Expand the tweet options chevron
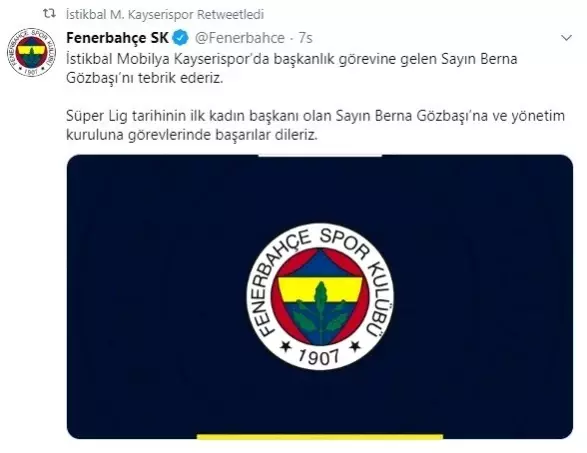The image size is (587, 453). coord(566,38)
